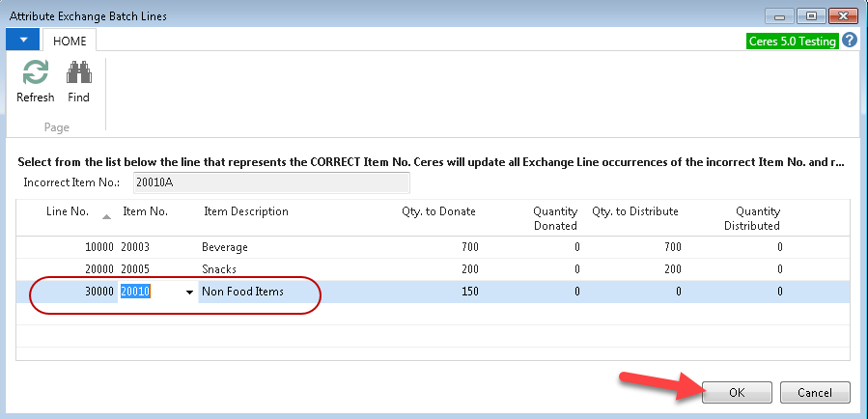
Task: Expand the Item No. dropdown for 20010
Action: pos(189,293)
